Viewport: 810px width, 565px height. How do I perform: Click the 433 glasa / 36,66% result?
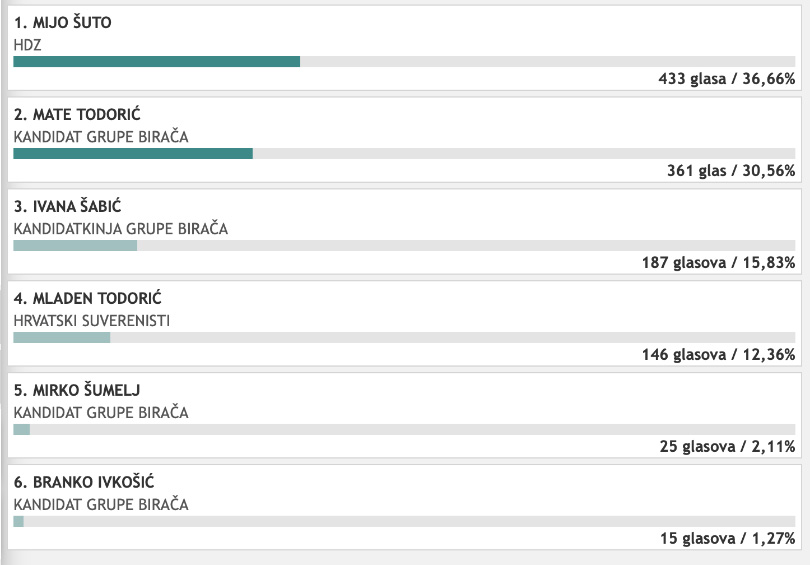(x=727, y=79)
